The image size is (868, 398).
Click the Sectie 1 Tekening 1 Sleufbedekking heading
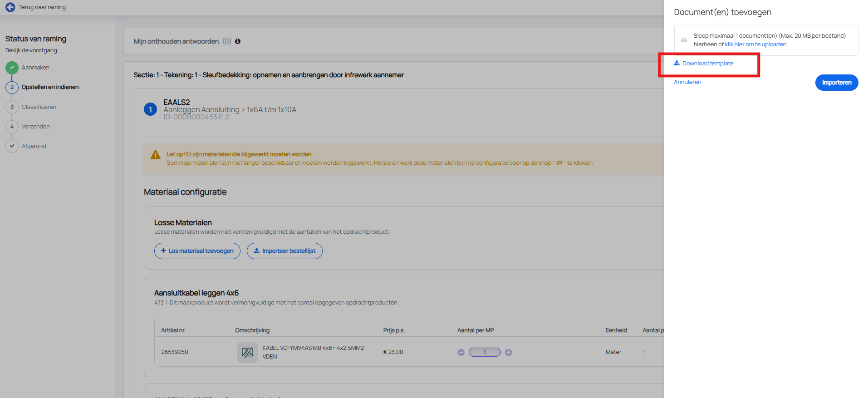[269, 75]
